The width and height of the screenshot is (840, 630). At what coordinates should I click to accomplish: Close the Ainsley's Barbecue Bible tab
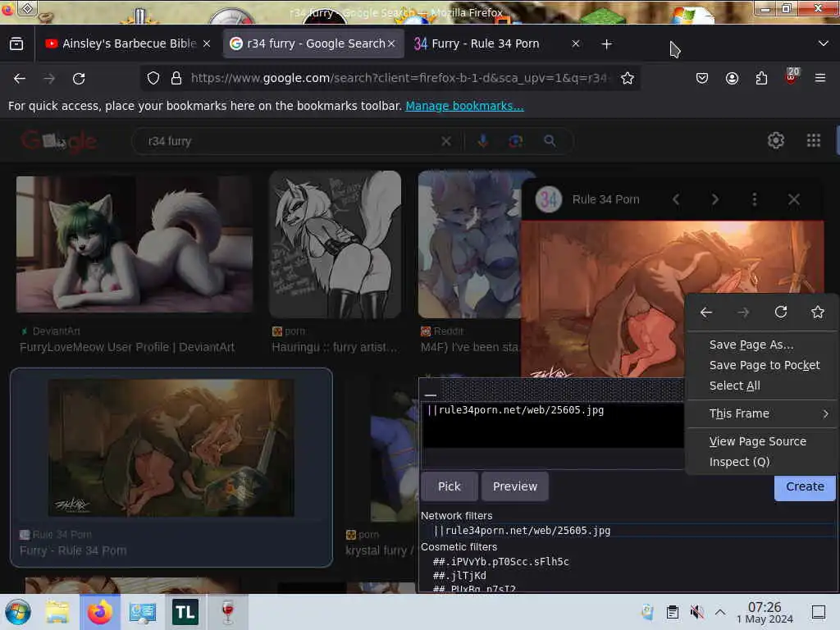click(207, 44)
